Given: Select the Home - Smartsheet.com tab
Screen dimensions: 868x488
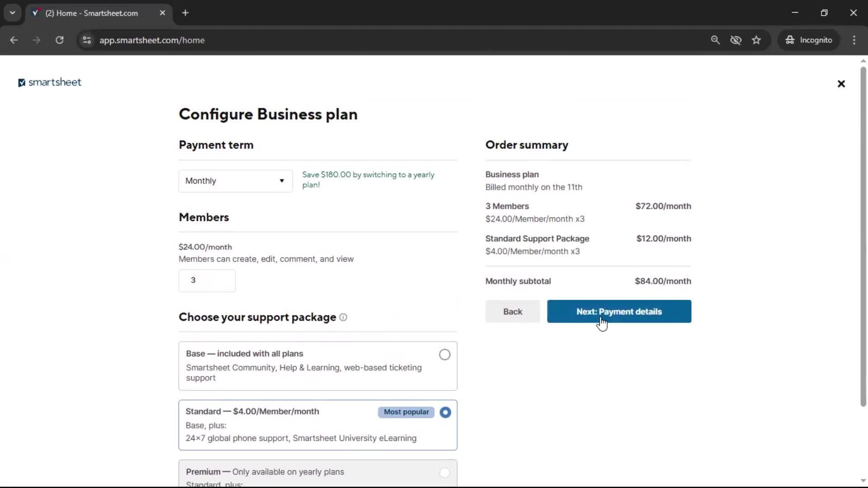Looking at the screenshot, I should [92, 13].
